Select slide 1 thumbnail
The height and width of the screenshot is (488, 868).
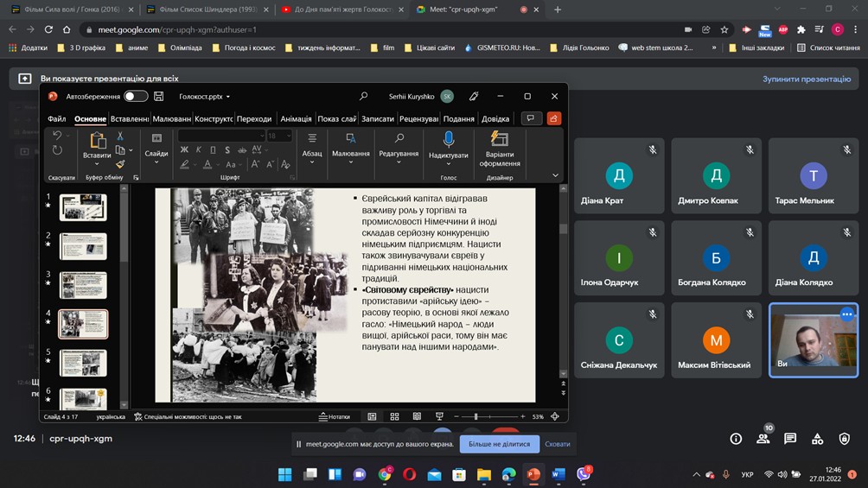point(83,207)
